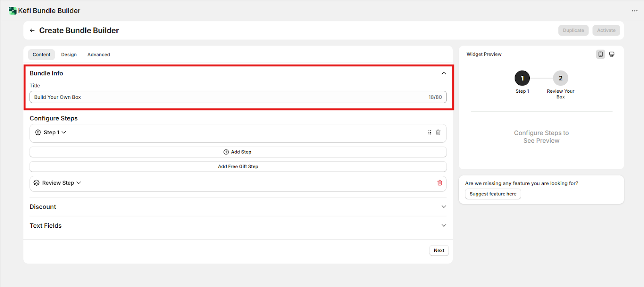Expand the Discount section
The image size is (644, 287).
444,207
